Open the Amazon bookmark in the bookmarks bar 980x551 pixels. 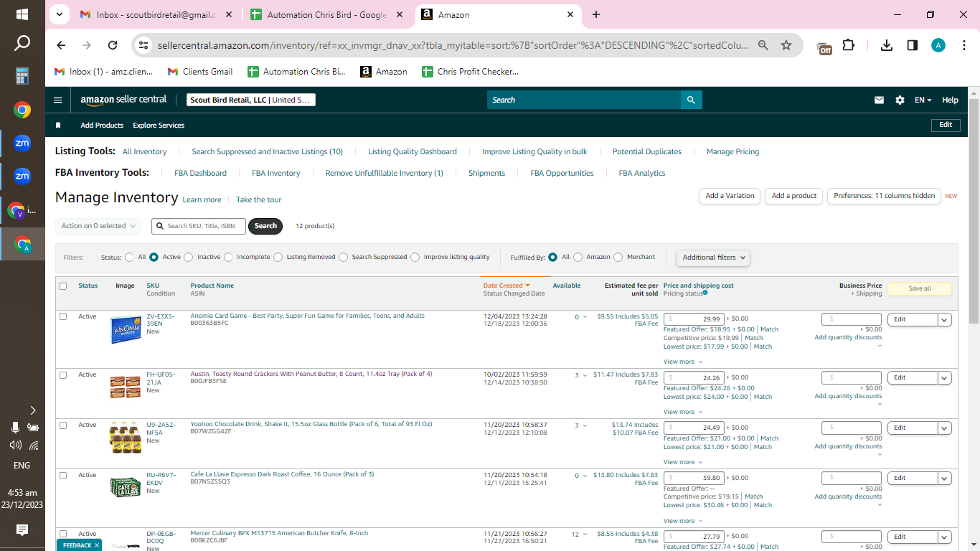click(384, 72)
